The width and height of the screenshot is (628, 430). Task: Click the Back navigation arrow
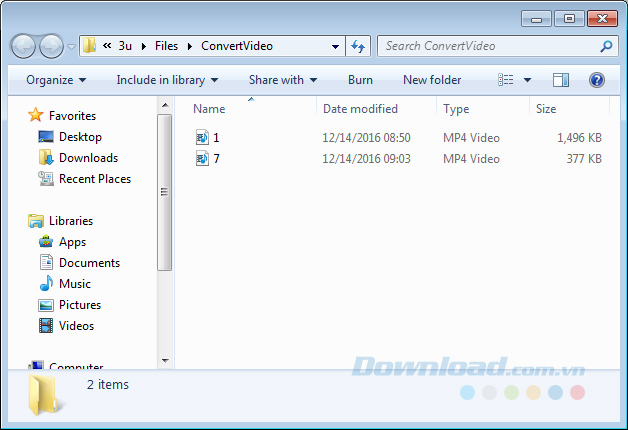[23, 46]
